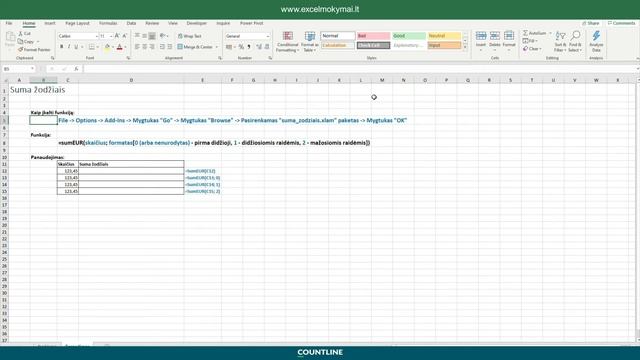Image resolution: width=640 pixels, height=360 pixels.
Task: Align text right in Alignment group
Action: point(152,47)
